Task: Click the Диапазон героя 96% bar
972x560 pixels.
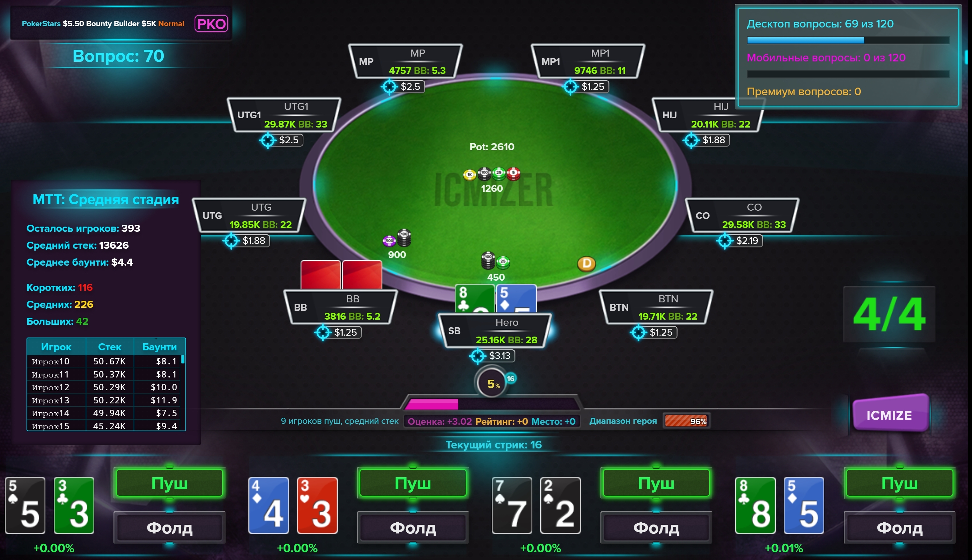Action: coord(686,421)
